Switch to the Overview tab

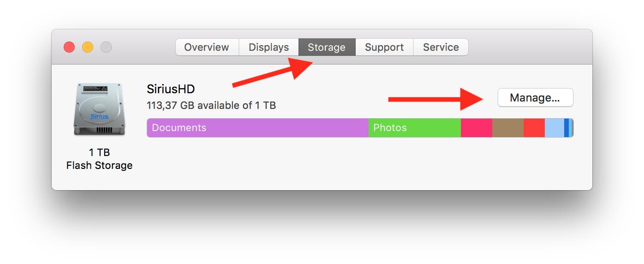207,47
